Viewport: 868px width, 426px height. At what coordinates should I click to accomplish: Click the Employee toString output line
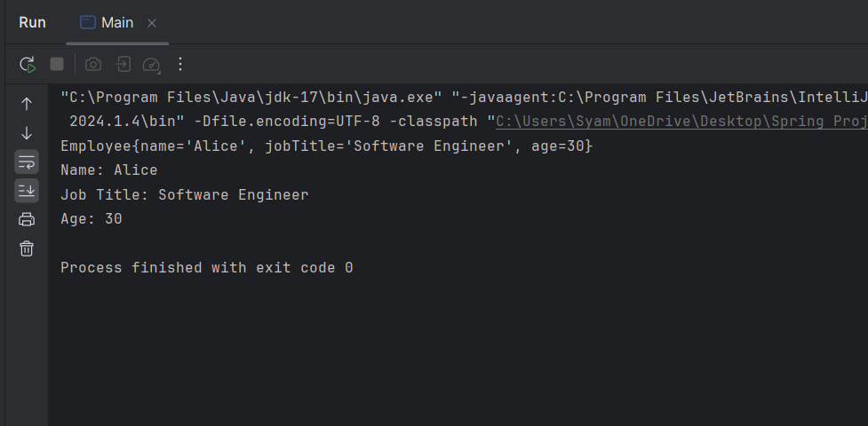pyautogui.click(x=325, y=146)
